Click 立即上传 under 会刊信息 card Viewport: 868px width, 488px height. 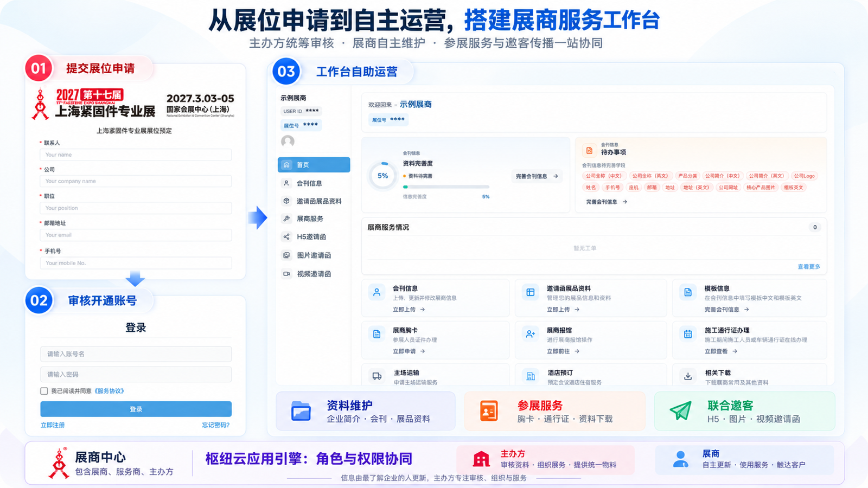tap(409, 310)
